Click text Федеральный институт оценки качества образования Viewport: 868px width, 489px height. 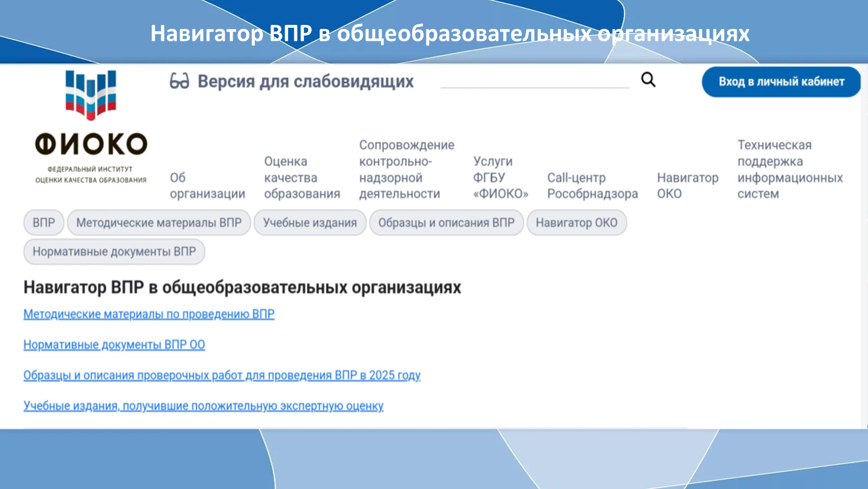pyautogui.click(x=91, y=174)
